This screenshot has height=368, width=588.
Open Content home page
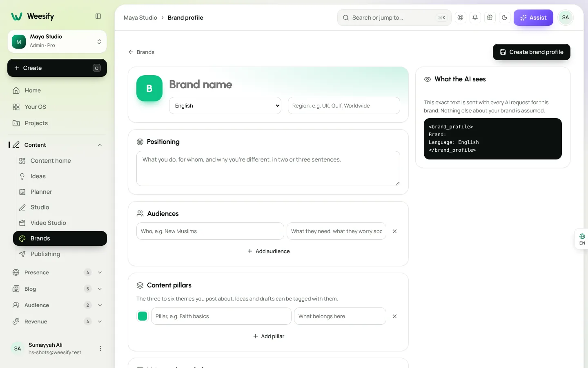click(x=60, y=161)
